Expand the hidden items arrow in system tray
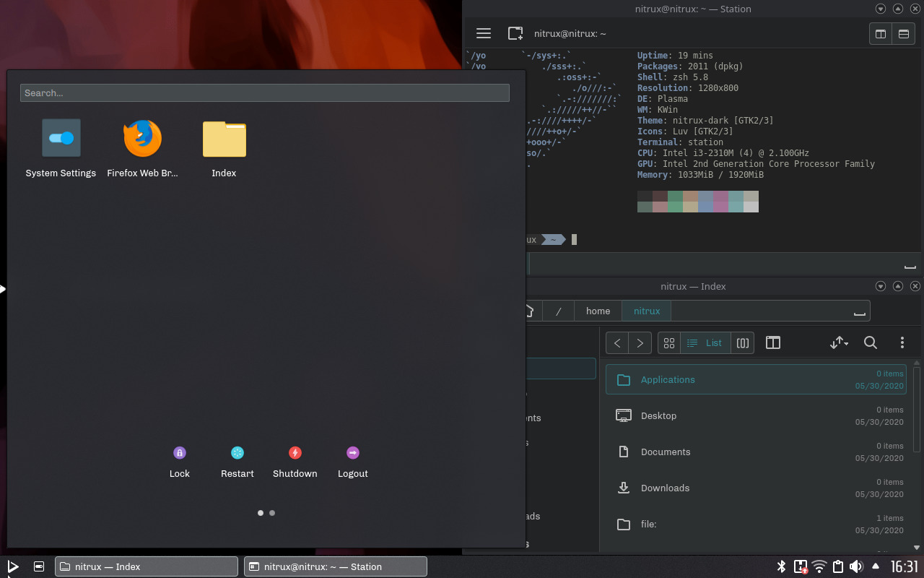 click(876, 566)
